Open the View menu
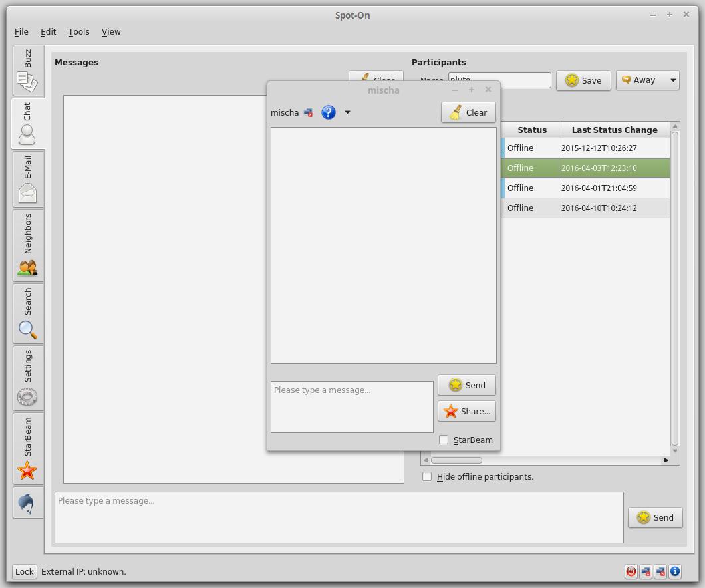 click(111, 31)
